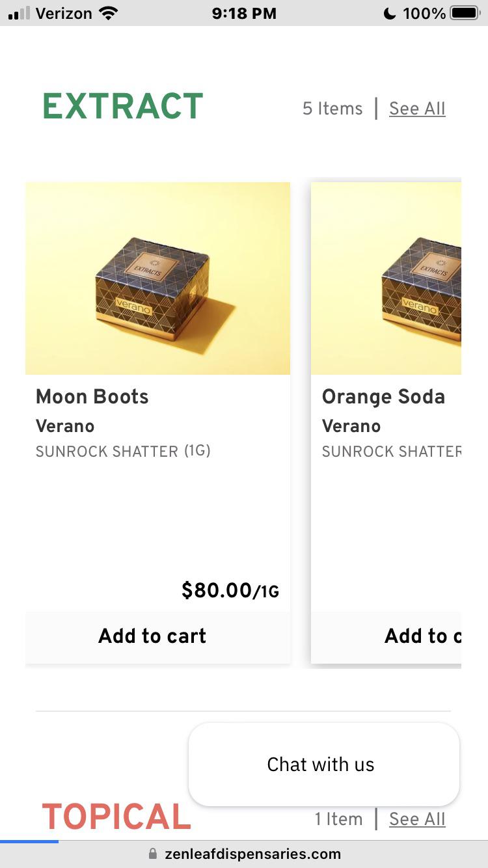Open the Moon Boots product title
This screenshot has width=488, height=868.
[x=92, y=397]
